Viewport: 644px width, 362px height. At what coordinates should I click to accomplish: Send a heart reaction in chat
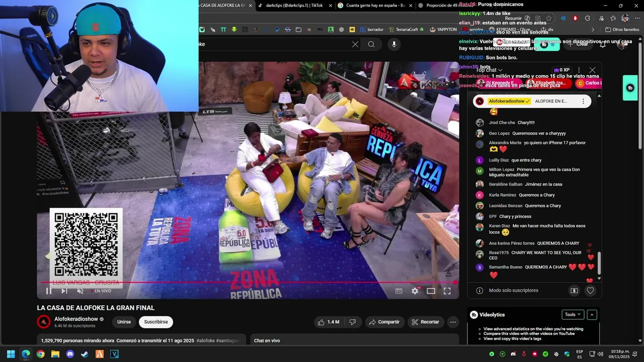(590, 291)
